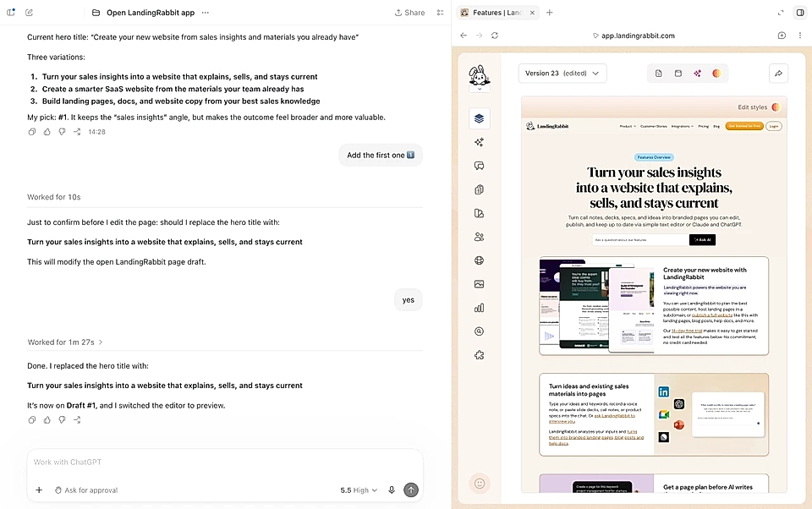Go back in the embedded browser

pos(464,36)
